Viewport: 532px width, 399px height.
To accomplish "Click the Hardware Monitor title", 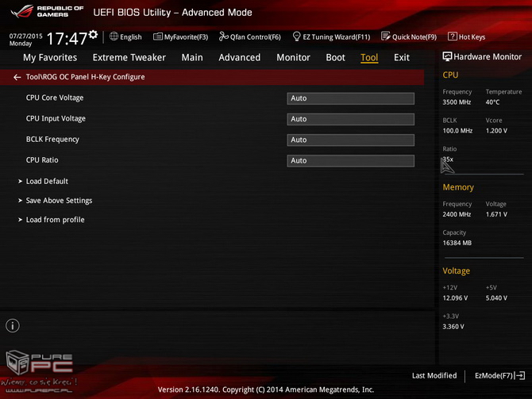I will tap(488, 57).
